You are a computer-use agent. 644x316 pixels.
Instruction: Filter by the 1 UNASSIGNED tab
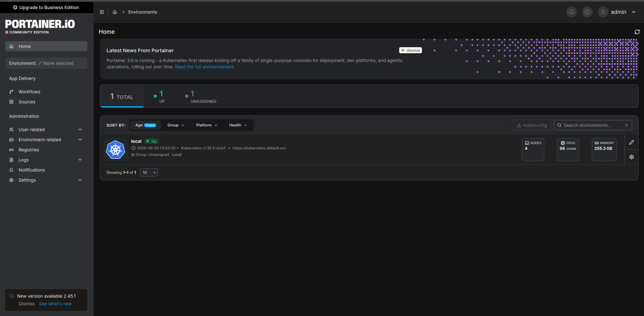(x=200, y=96)
